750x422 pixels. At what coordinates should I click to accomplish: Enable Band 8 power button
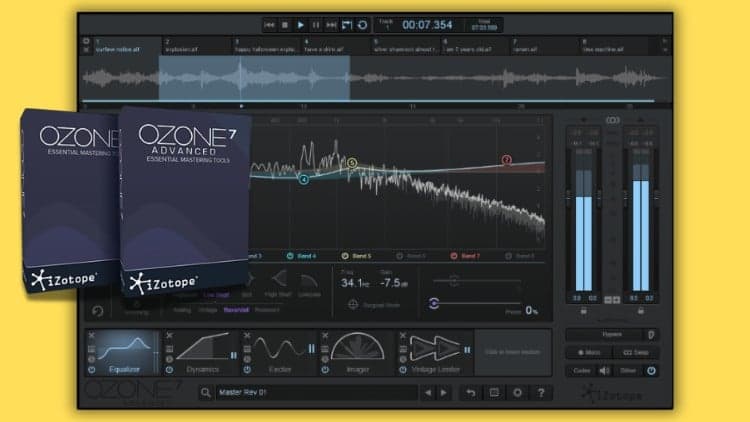click(508, 256)
